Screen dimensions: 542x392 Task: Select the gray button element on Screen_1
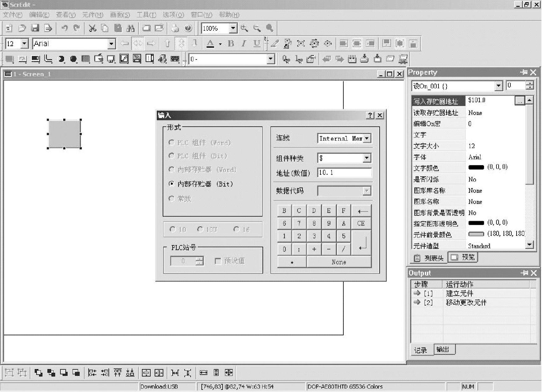pos(64,134)
